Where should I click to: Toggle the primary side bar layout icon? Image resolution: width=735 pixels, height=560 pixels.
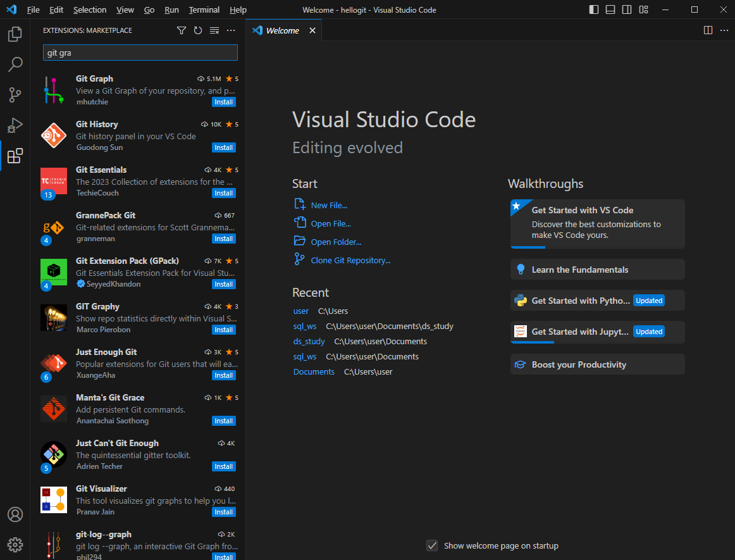[593, 10]
